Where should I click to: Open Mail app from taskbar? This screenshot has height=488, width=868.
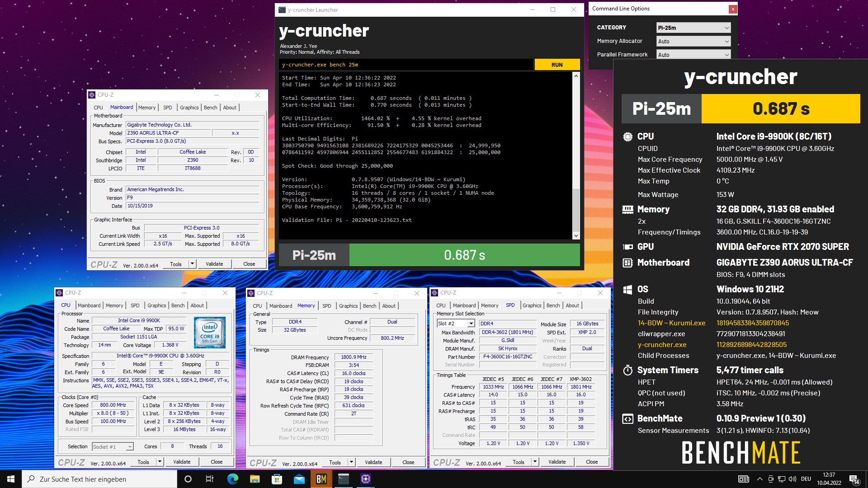[x=299, y=479]
